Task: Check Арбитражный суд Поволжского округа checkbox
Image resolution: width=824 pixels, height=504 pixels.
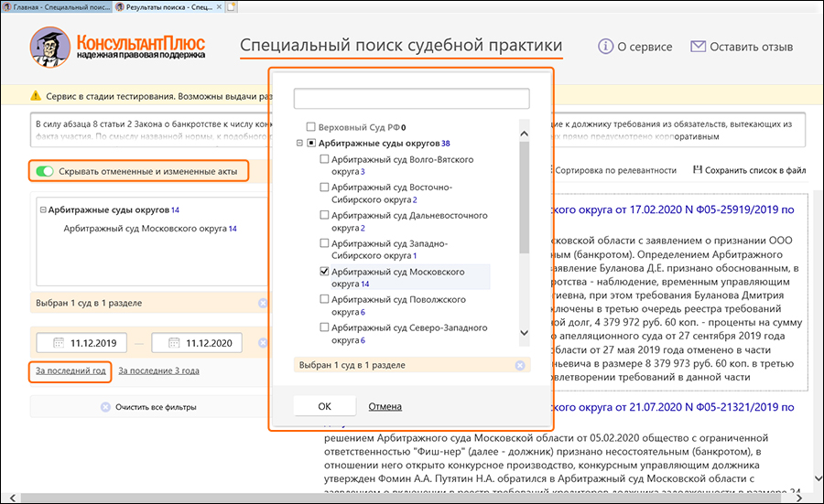Action: click(324, 299)
